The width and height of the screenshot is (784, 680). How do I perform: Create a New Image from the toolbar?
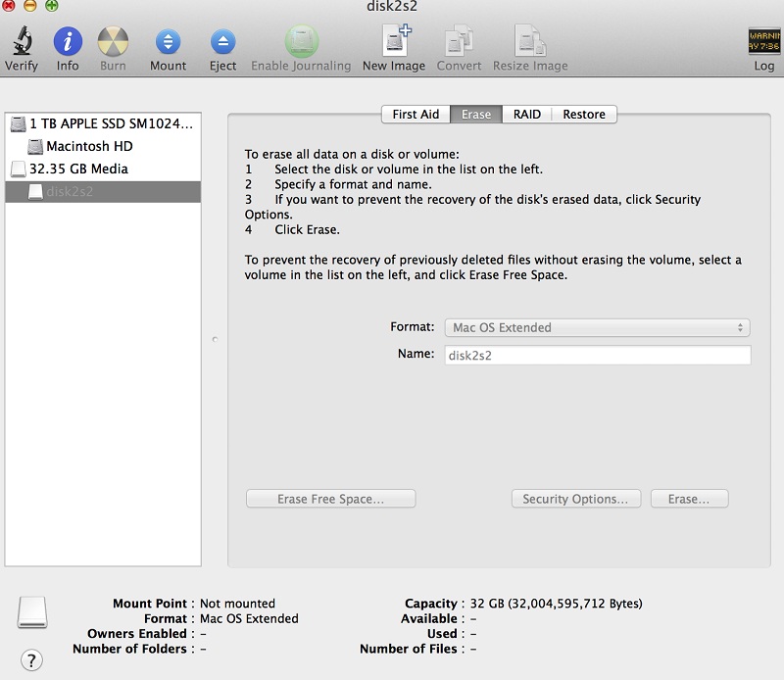395,44
